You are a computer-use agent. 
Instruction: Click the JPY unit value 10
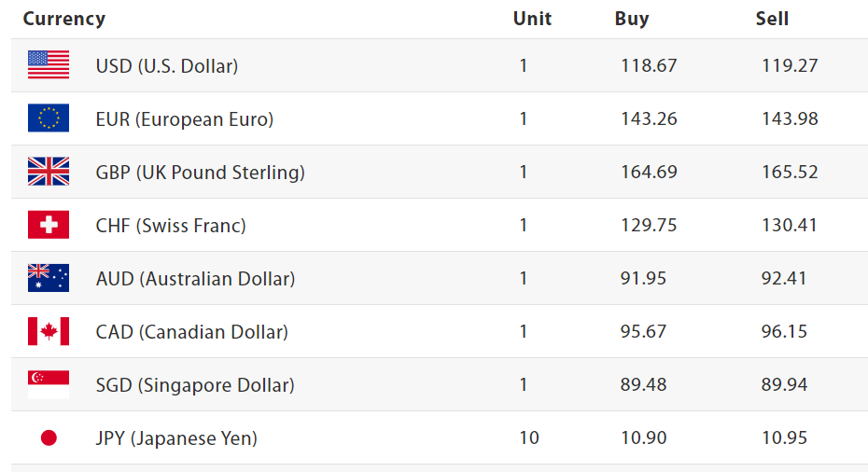(528, 437)
